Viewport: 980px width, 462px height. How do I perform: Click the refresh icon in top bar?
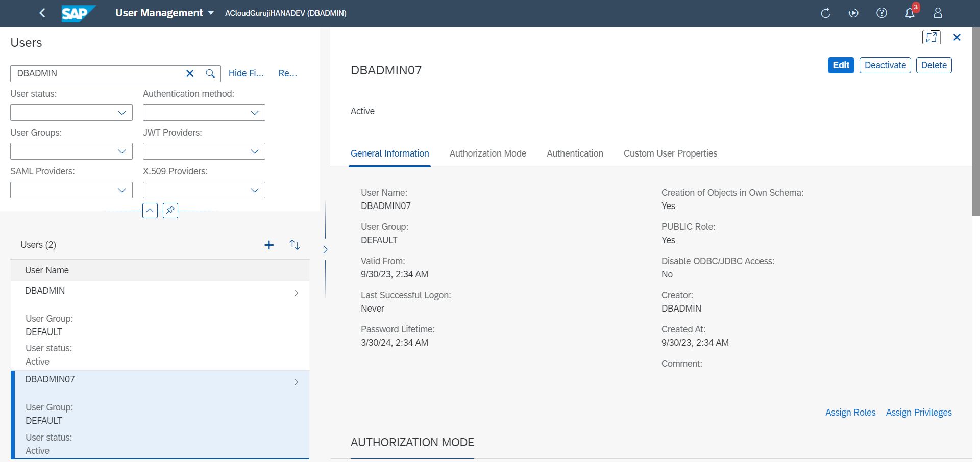[x=825, y=13]
